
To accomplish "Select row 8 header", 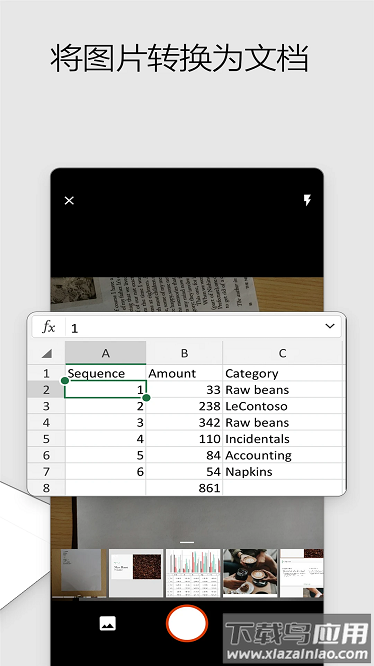I will (47, 488).
